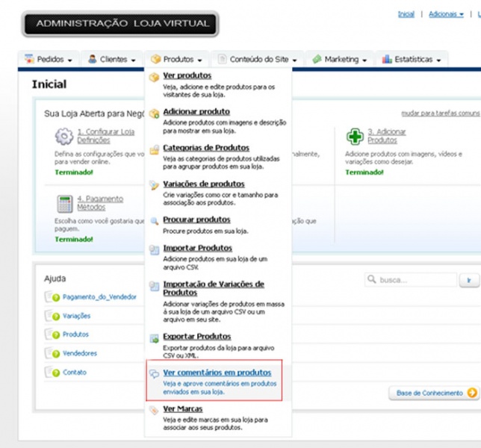The image size is (481, 448).
Task: Click the magnifier icon beside Procurar produtos
Action: 154,221
